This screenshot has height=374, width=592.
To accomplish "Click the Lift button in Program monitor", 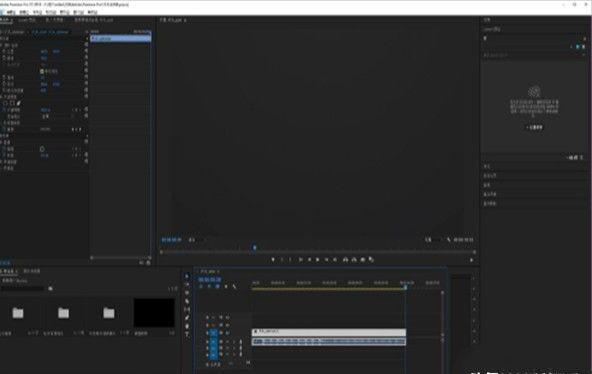I will coord(345,260).
